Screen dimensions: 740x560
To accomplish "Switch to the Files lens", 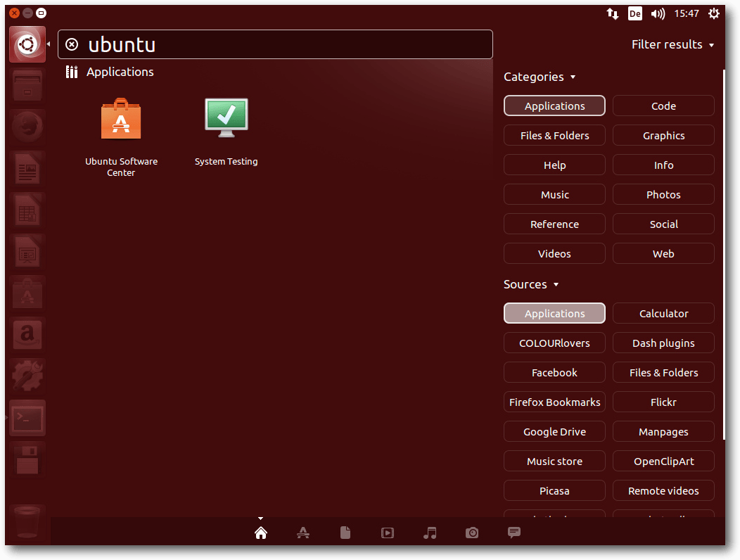I will point(345,533).
